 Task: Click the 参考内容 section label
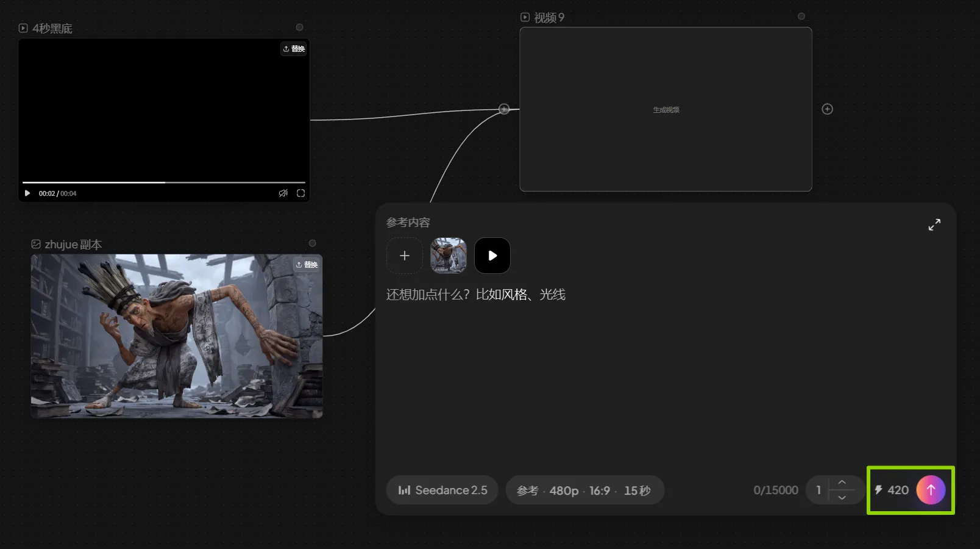point(408,223)
